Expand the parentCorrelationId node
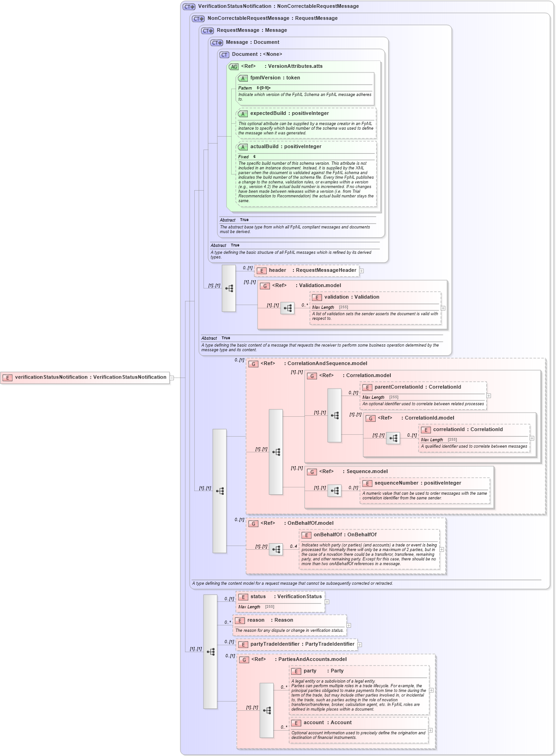This screenshot has width=556, height=756. click(x=489, y=396)
